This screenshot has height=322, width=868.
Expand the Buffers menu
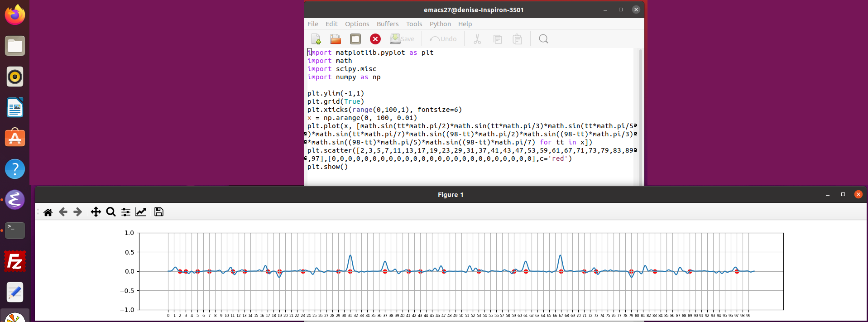point(388,24)
